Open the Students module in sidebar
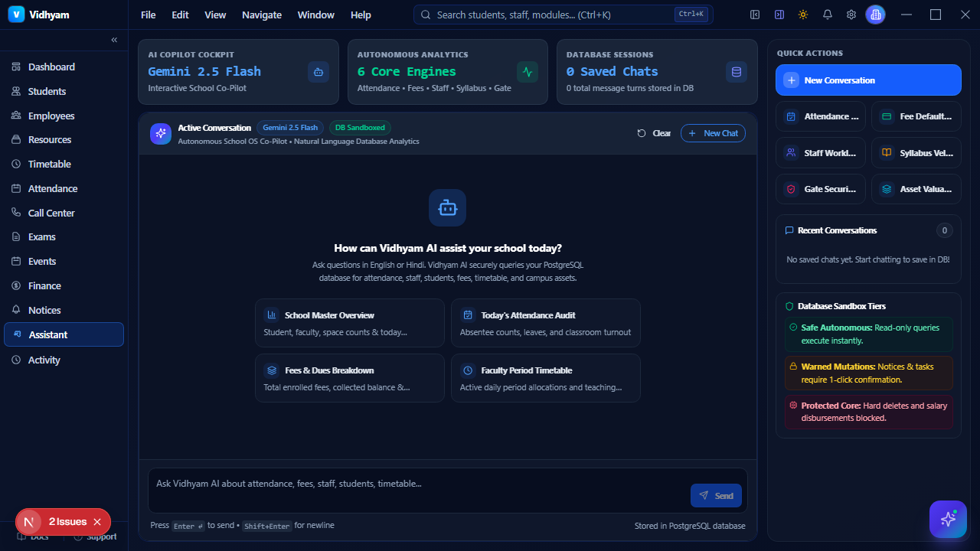 tap(64, 91)
